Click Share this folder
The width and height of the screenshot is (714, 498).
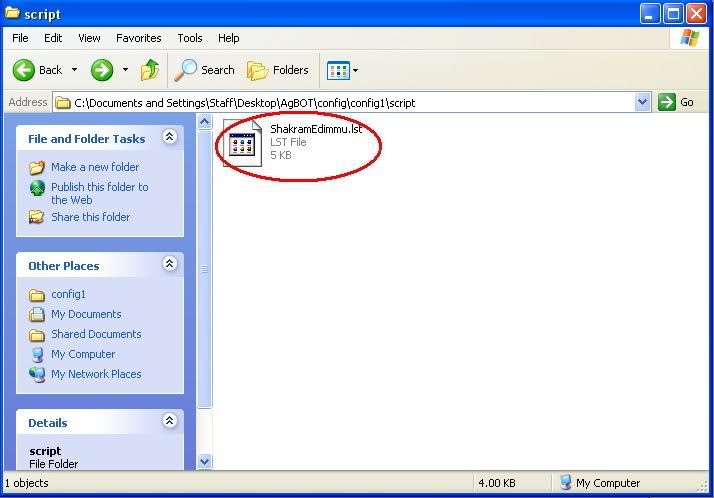point(90,217)
